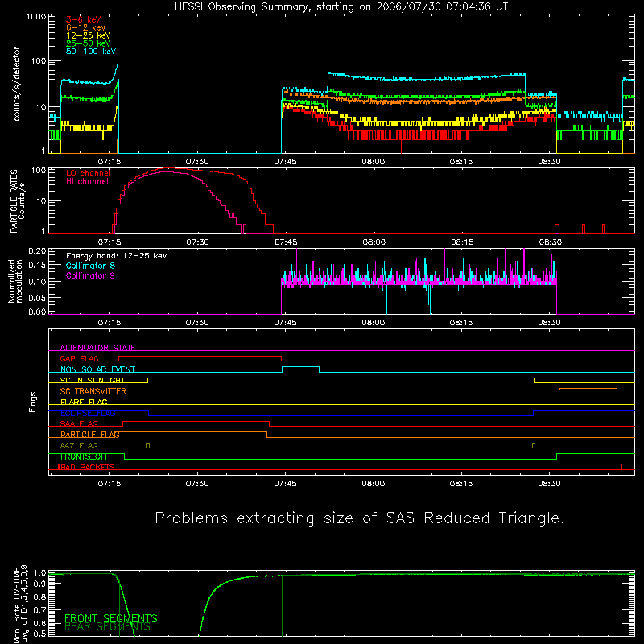Click the FRONTS OFF flag label
Screen dimensions: 644x644
[x=85, y=456]
